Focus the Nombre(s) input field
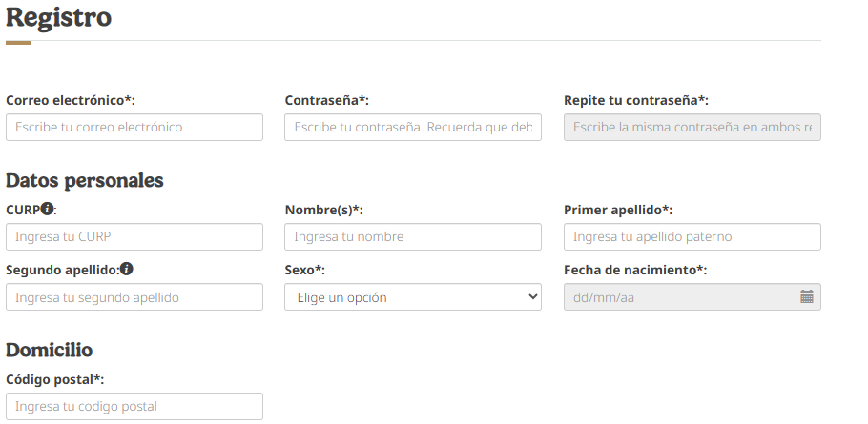The height and width of the screenshot is (424, 868). (x=412, y=237)
